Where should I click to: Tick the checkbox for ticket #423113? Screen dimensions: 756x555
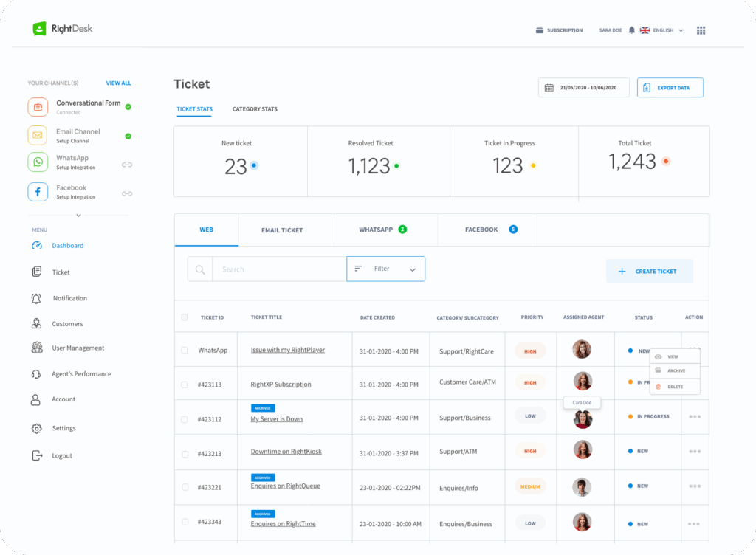tap(185, 385)
